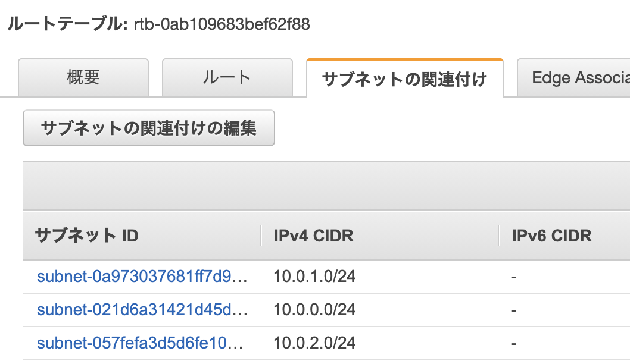Viewport: 630px width, 364px height.
Task: Click IPv6 dash cell in 10.0.0.0/24 row
Action: click(x=513, y=310)
